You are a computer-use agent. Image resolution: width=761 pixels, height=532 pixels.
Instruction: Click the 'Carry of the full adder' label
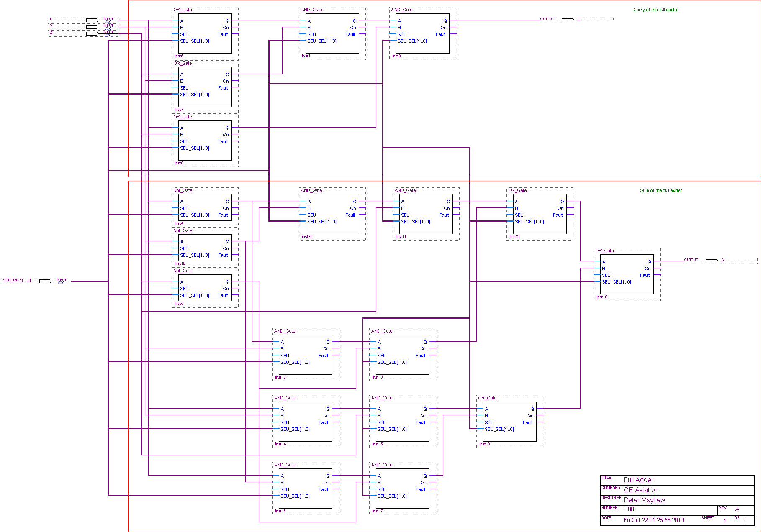tap(655, 10)
